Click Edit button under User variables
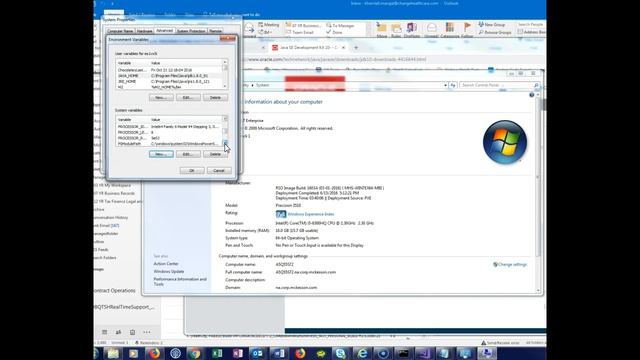Screen dimensions: 640x360 [x=188, y=98]
